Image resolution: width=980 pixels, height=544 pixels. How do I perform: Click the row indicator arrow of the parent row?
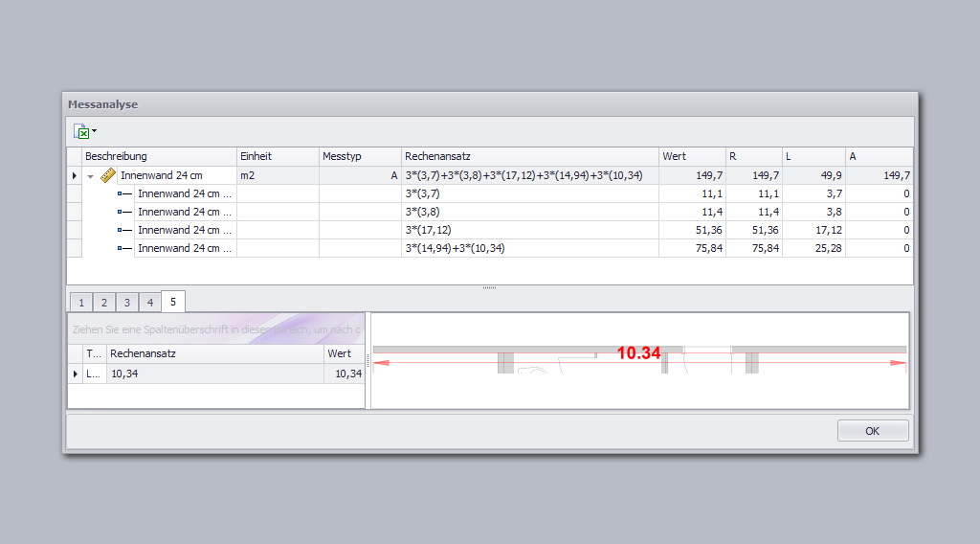[75, 176]
